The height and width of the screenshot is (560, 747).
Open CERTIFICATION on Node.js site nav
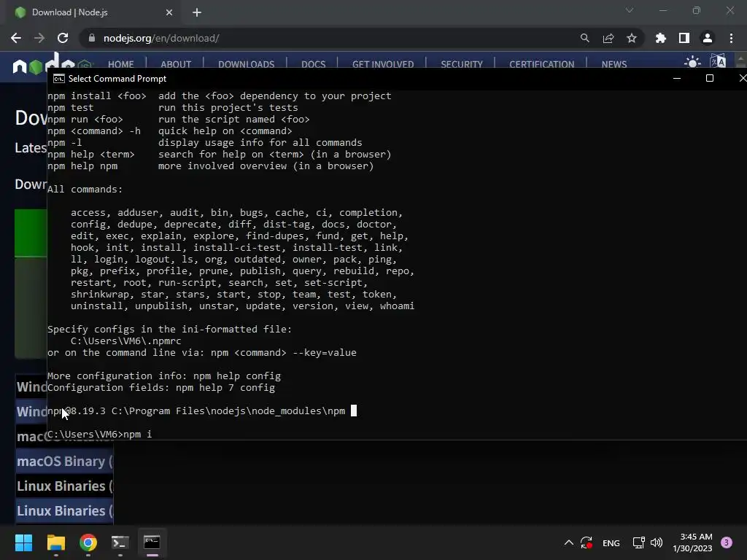tap(542, 64)
